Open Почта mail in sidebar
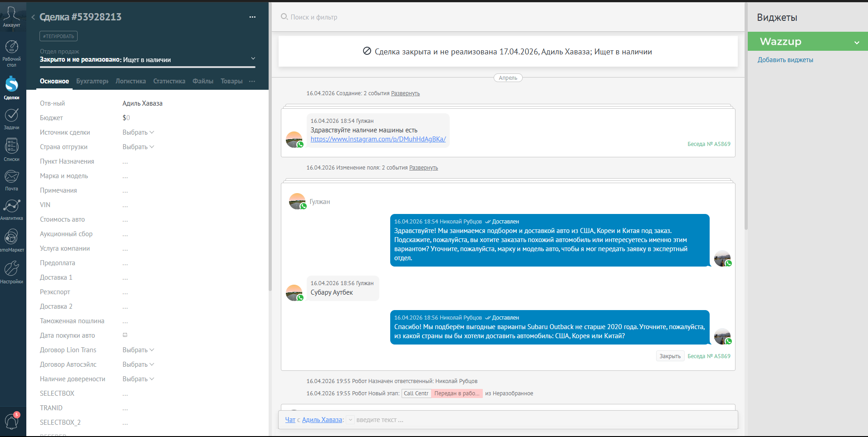 click(x=11, y=180)
